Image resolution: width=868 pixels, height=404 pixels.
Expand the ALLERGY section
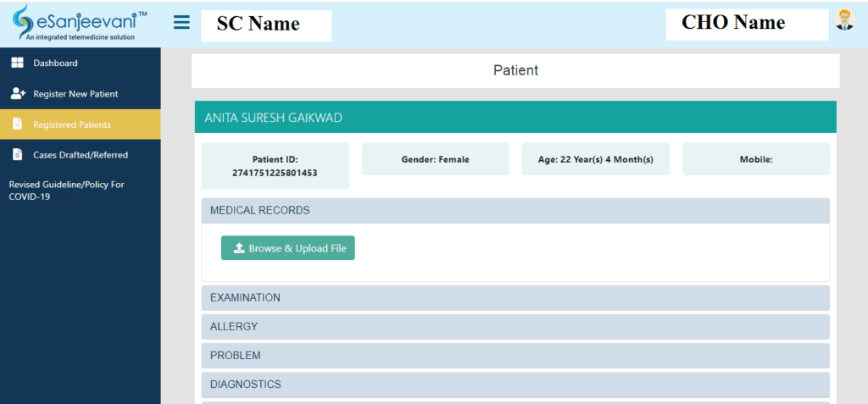515,327
